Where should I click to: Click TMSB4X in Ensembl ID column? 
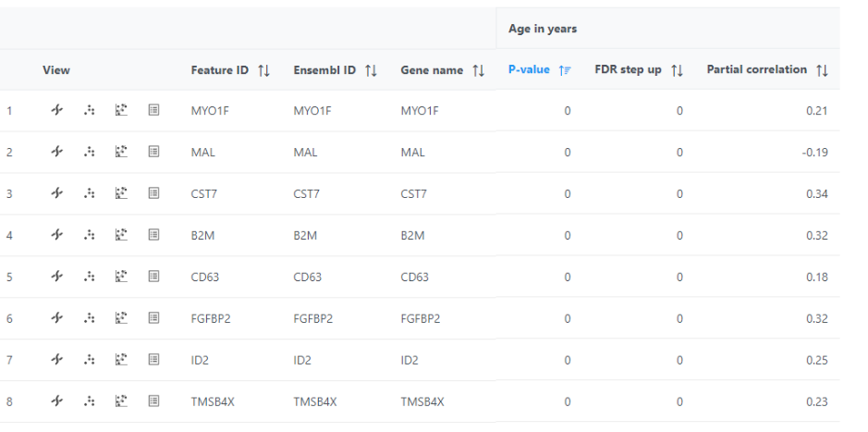[315, 401]
